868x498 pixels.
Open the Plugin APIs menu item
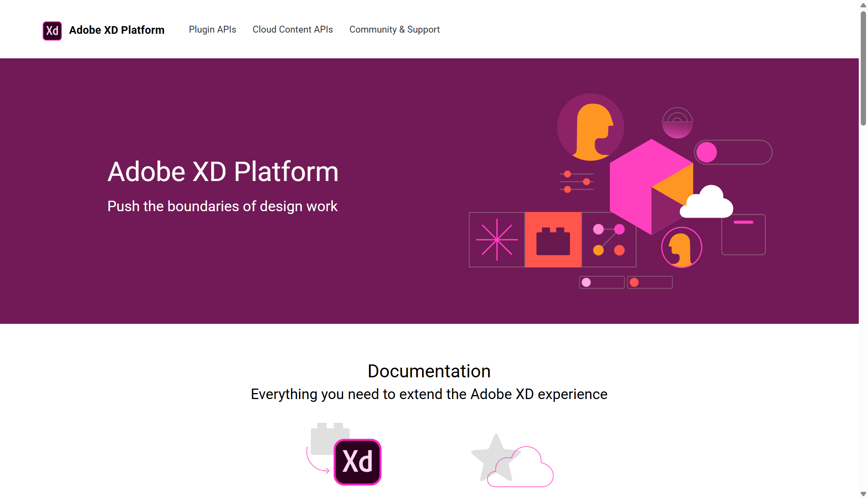pos(212,29)
